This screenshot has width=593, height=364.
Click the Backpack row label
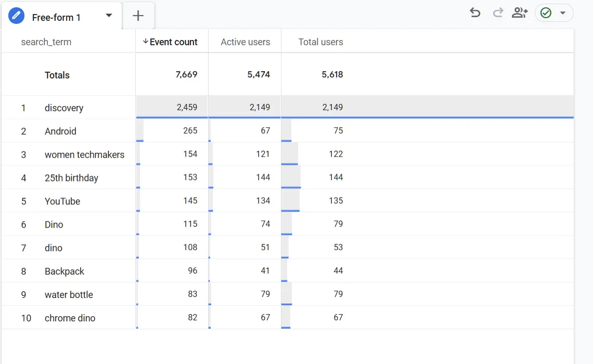[x=65, y=271]
